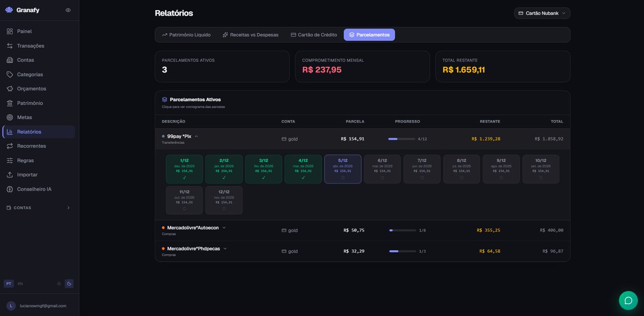Screen dimensions: 644x316
Task: Open Categorias page
Action: click(x=39, y=75)
